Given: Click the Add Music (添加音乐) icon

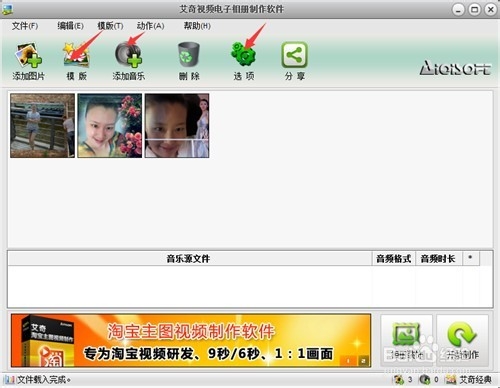Looking at the screenshot, I should [x=129, y=61].
